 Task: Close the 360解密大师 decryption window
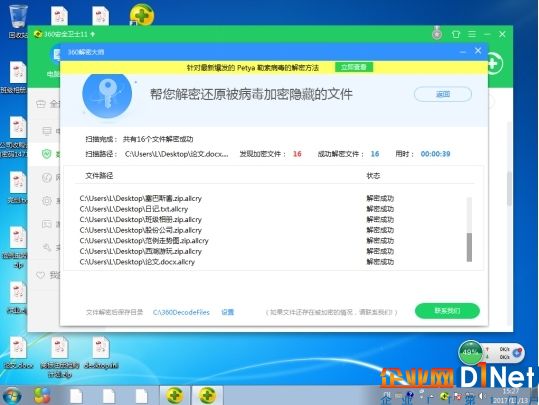click(x=478, y=51)
